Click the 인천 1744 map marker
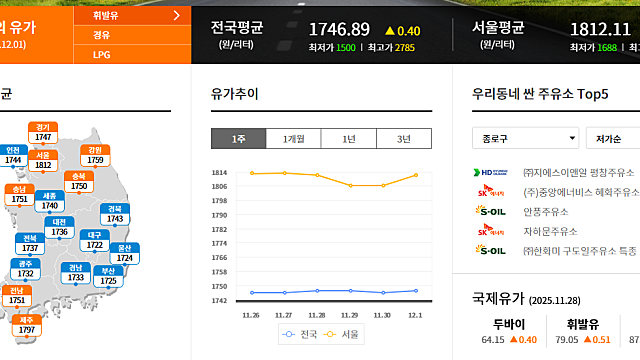Screen dimensions: 640x360 coord(13,156)
